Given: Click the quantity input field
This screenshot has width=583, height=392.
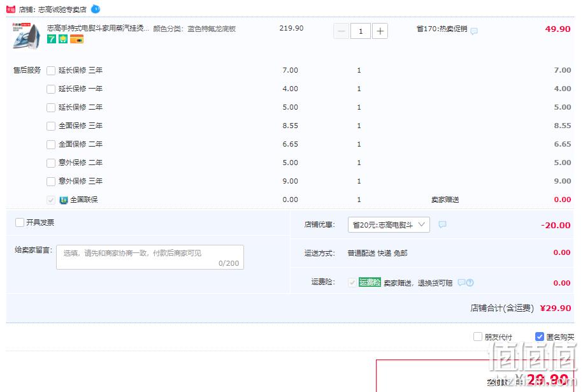Looking at the screenshot, I should click(x=361, y=31).
